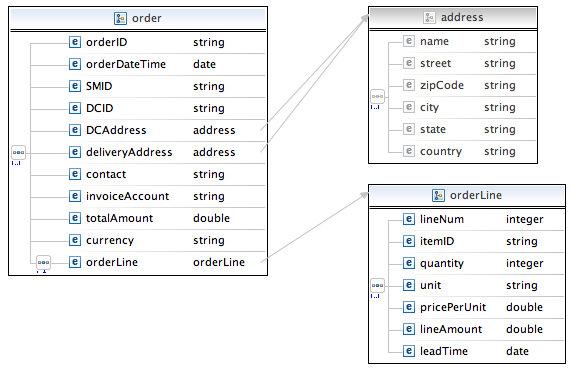571x371 pixels.
Task: Follow the address type of deliveryAddress
Action: click(x=214, y=152)
